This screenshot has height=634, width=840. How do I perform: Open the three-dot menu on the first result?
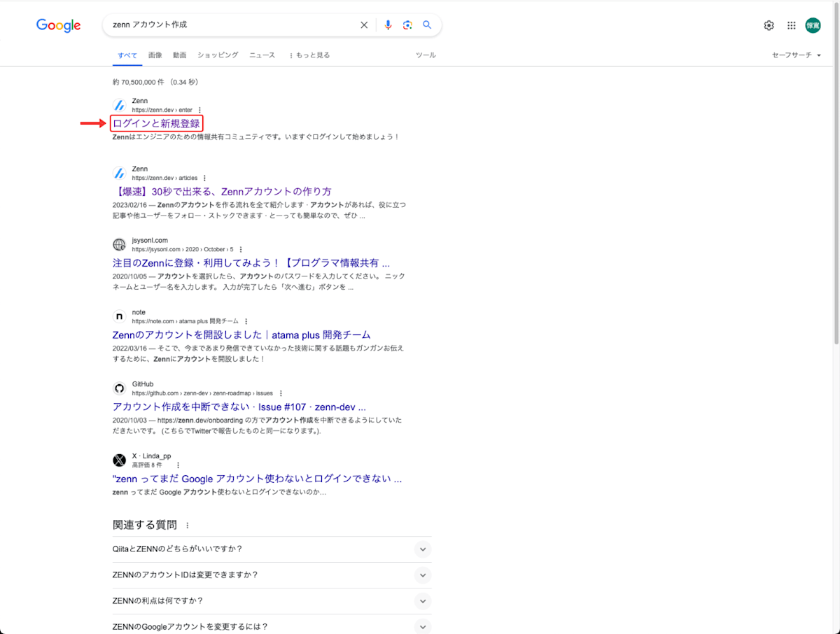click(200, 110)
